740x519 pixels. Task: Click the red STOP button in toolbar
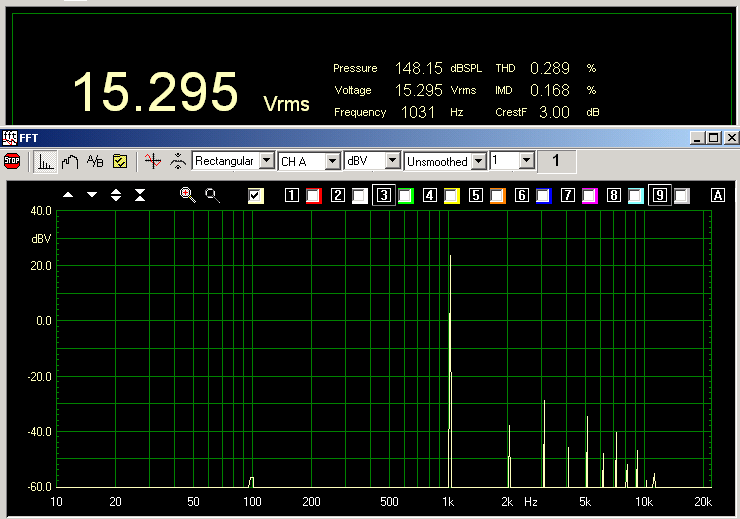coord(12,160)
